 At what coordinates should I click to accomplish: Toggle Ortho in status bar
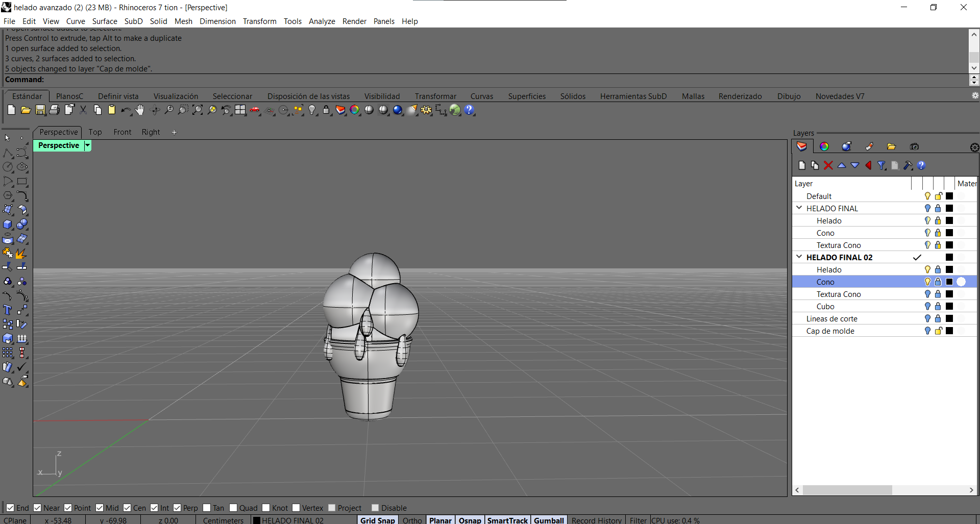[412, 520]
